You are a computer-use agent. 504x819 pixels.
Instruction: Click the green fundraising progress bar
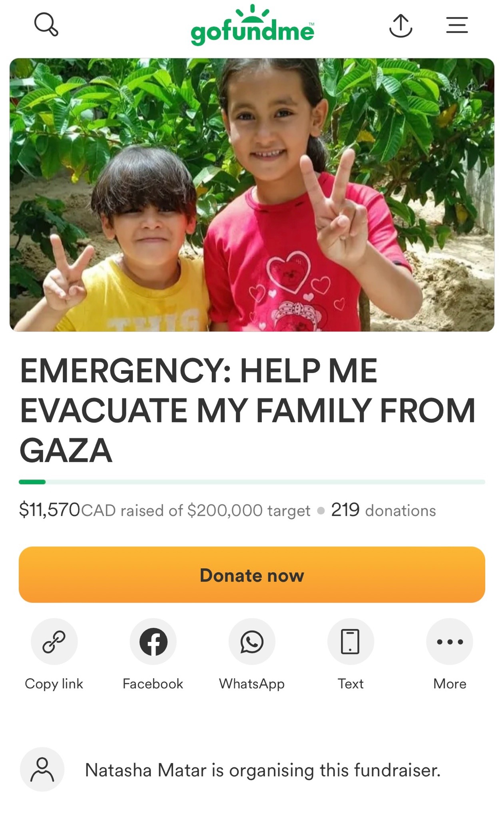click(x=252, y=482)
